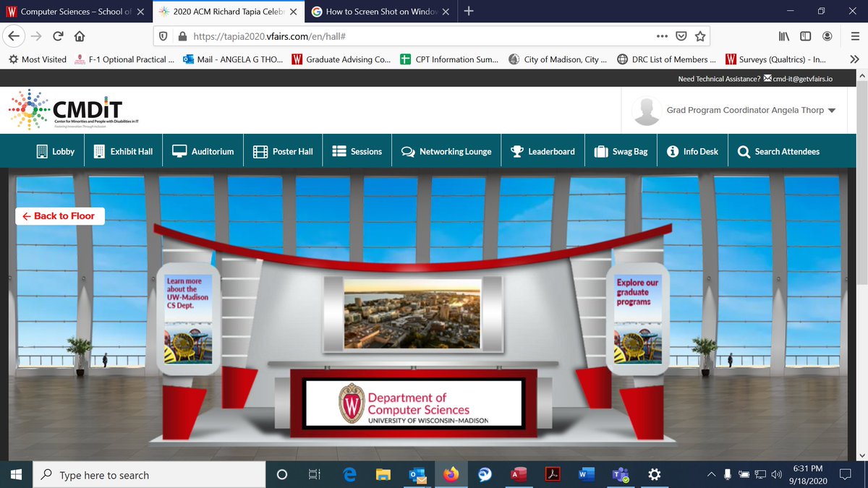Open Networking Lounge menu item
The height and width of the screenshot is (488, 868).
click(x=446, y=151)
